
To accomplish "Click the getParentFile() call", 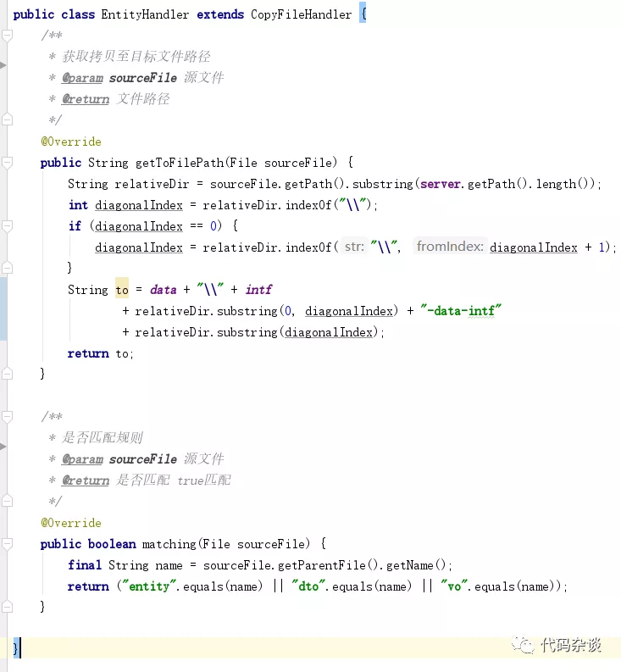I will (328, 565).
